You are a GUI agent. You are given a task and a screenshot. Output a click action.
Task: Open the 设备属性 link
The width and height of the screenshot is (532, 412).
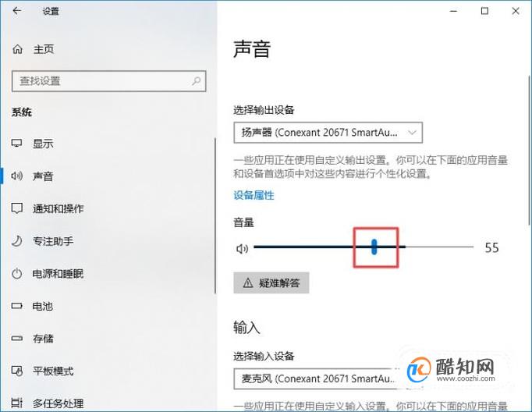point(254,195)
